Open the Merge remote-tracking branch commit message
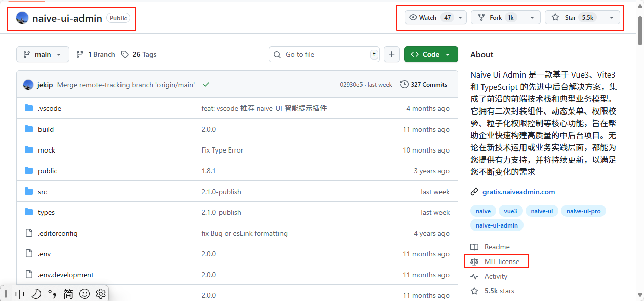 (x=126, y=85)
